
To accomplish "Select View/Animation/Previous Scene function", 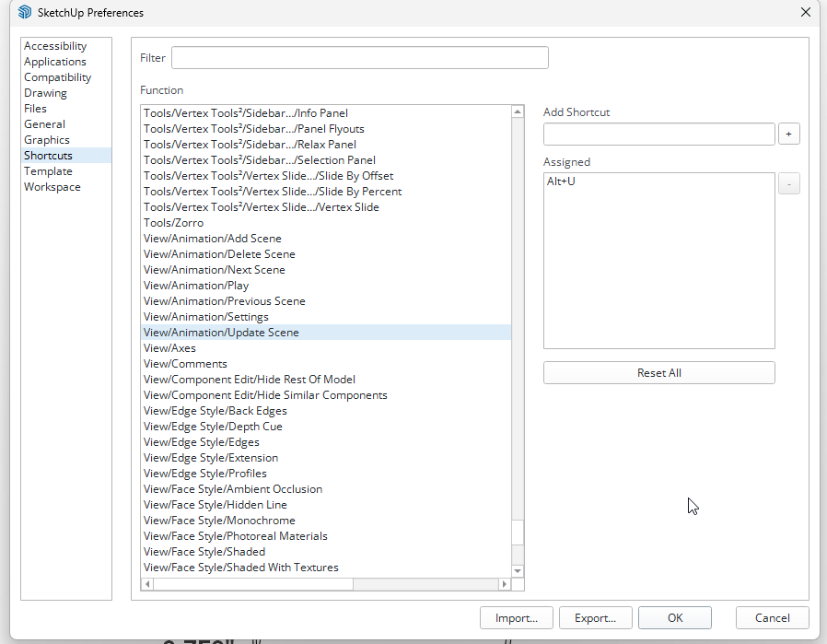I will coord(327,301).
